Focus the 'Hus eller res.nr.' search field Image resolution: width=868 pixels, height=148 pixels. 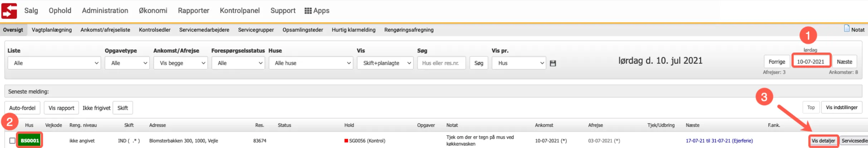tap(442, 63)
